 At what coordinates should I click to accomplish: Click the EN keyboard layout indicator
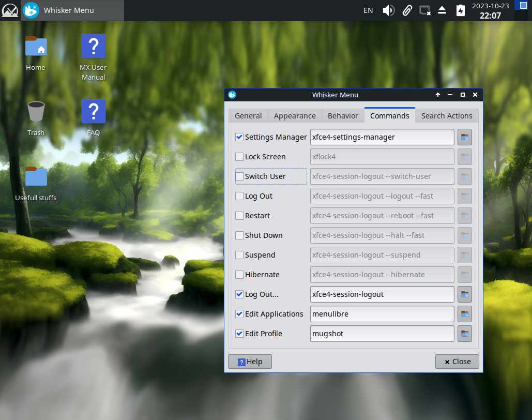368,10
